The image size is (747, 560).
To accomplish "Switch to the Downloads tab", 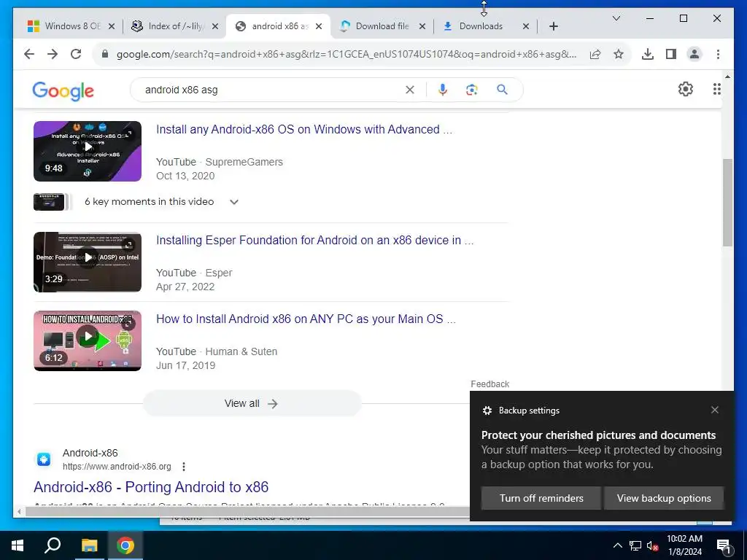I will (481, 26).
